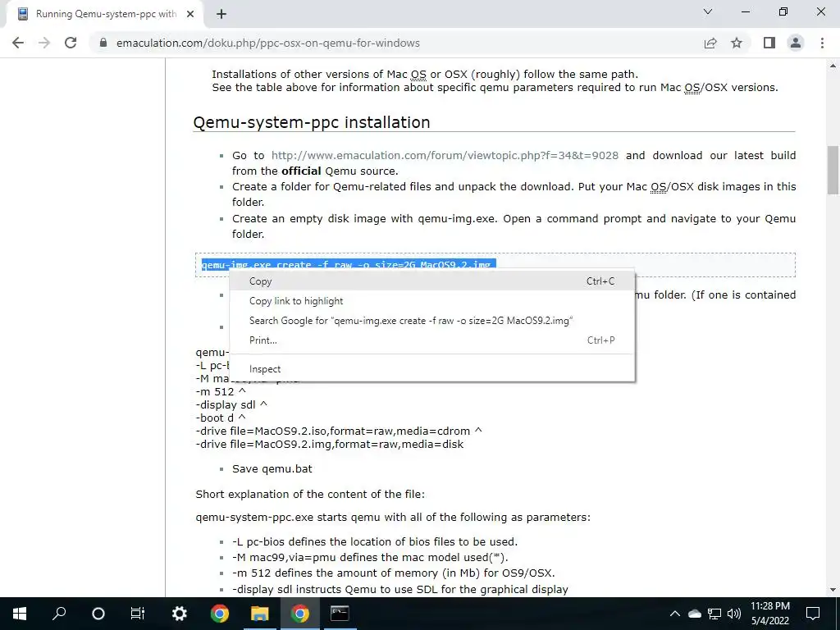
Task: Bookmark this page with the star icon
Action: pos(737,43)
